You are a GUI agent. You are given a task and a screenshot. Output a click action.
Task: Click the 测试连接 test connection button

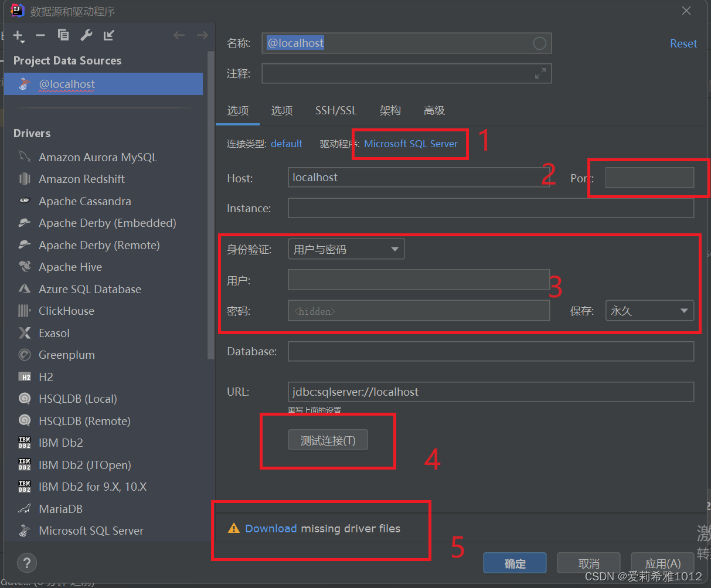click(x=328, y=440)
